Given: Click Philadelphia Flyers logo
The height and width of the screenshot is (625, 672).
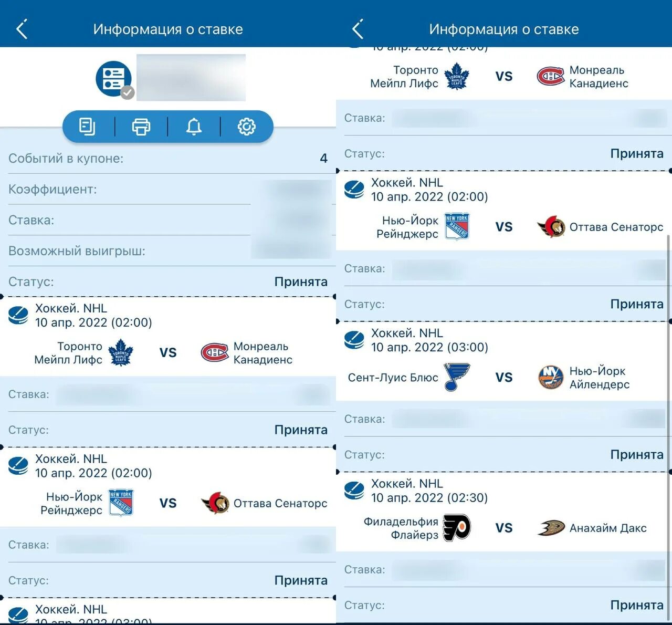Looking at the screenshot, I should pos(457,528).
